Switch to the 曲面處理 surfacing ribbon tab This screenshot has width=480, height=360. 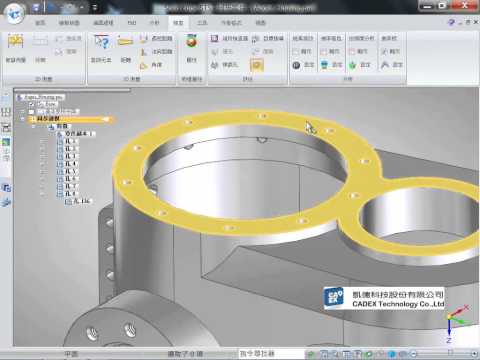103,23
